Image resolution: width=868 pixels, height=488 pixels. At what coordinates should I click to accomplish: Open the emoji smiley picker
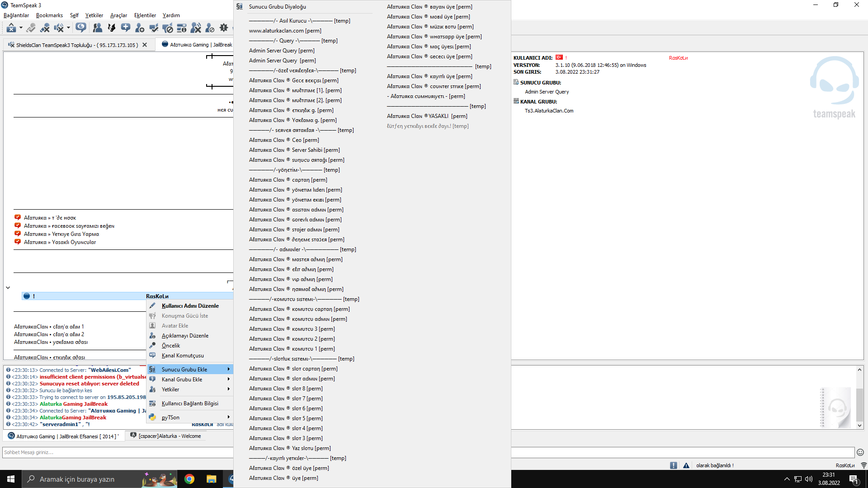[860, 452]
